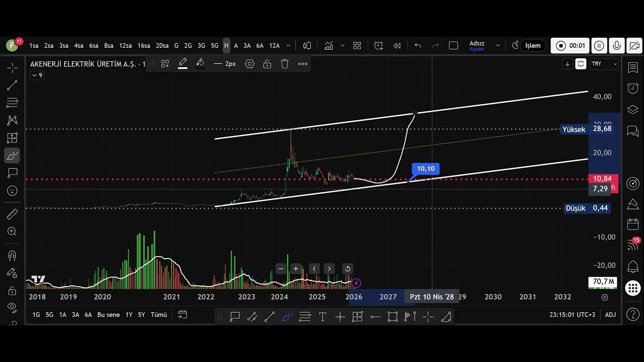Image resolution: width=644 pixels, height=362 pixels.
Task: Select the Tümü date range
Action: coord(158,315)
